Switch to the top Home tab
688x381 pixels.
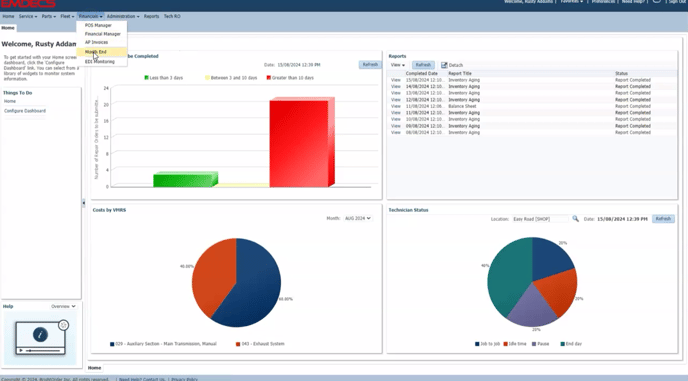[x=8, y=28]
